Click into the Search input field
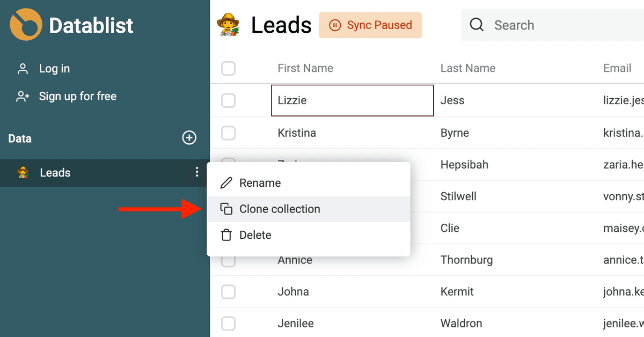Screen dimensions: 644x337 (x=558, y=25)
